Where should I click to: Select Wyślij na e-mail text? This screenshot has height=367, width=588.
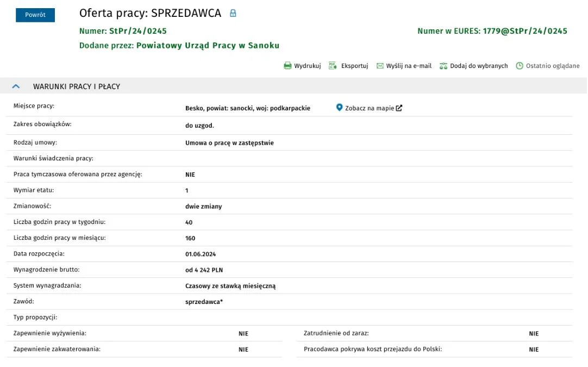(409, 66)
